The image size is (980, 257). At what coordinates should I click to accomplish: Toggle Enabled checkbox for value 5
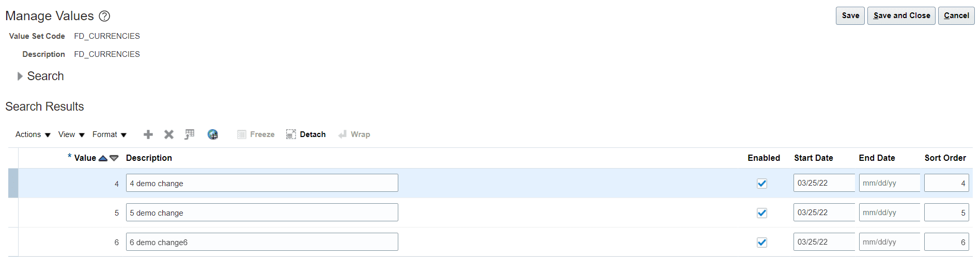tap(762, 213)
